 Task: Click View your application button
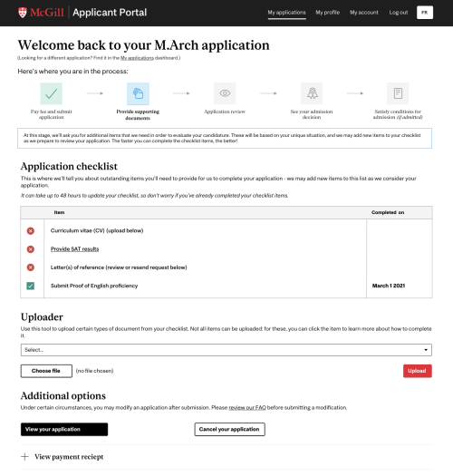[x=64, y=429]
